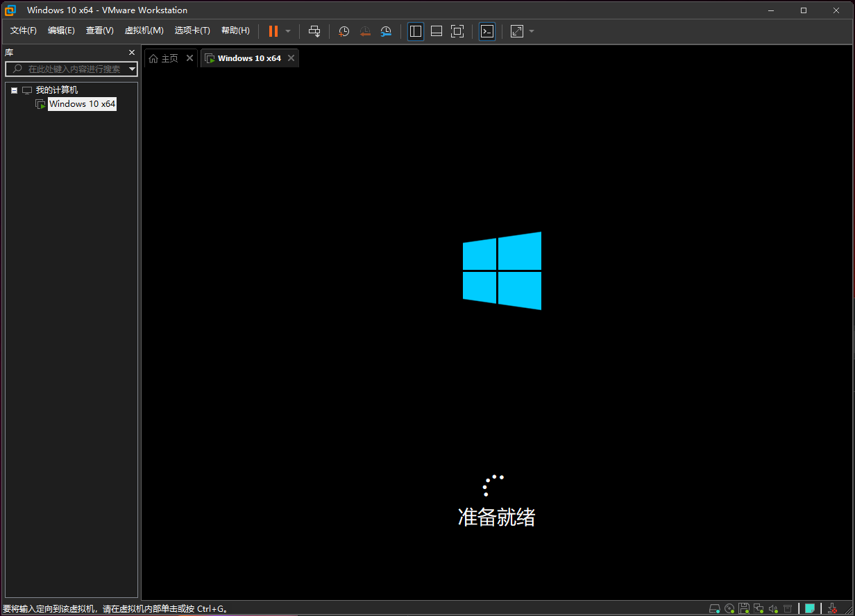This screenshot has width=855, height=616.
Task: Toggle the thumbnail bar view
Action: (x=437, y=31)
